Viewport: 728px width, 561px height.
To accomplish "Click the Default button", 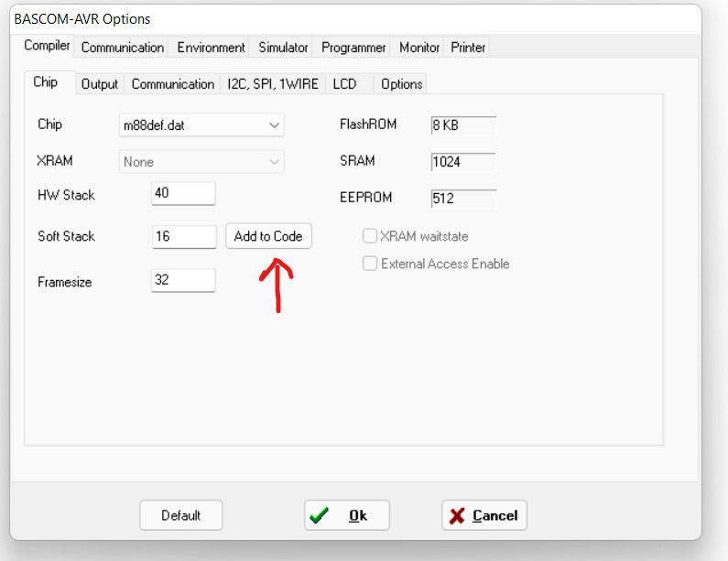I will pos(181,515).
